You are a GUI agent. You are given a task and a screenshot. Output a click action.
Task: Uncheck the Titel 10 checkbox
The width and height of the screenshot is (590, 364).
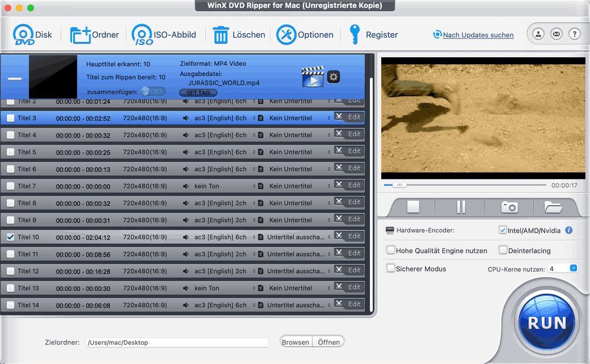pos(11,237)
